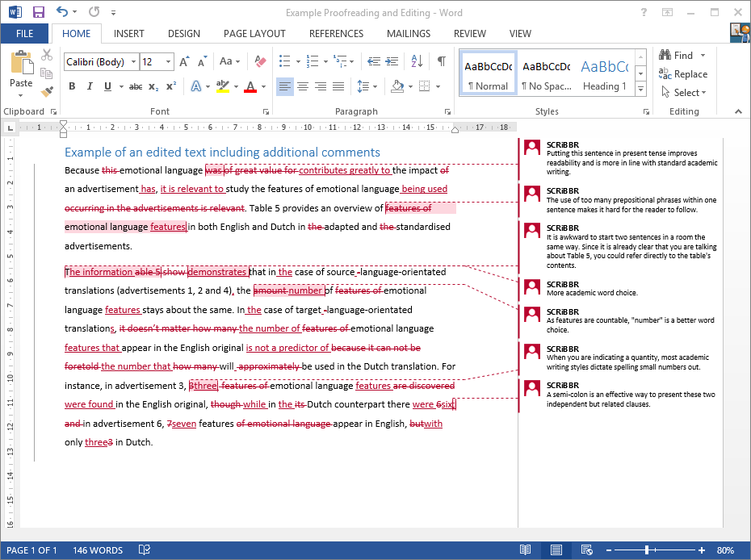751x560 pixels.
Task: Open the Select dropdown in Editing group
Action: click(683, 93)
